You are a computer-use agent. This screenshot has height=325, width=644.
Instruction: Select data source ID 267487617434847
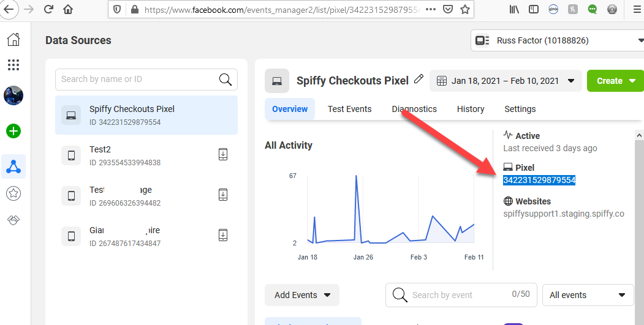146,236
